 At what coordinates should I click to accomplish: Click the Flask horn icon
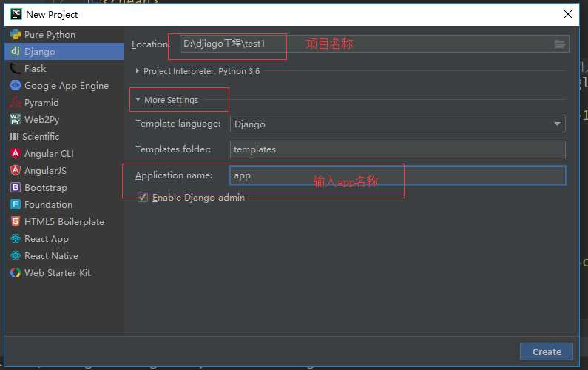[x=16, y=68]
